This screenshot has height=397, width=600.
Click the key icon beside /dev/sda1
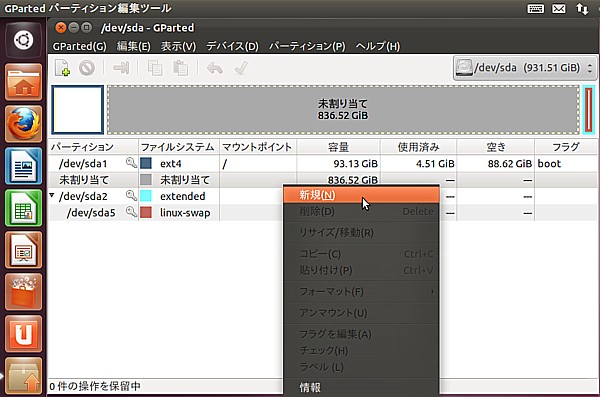tap(131, 163)
